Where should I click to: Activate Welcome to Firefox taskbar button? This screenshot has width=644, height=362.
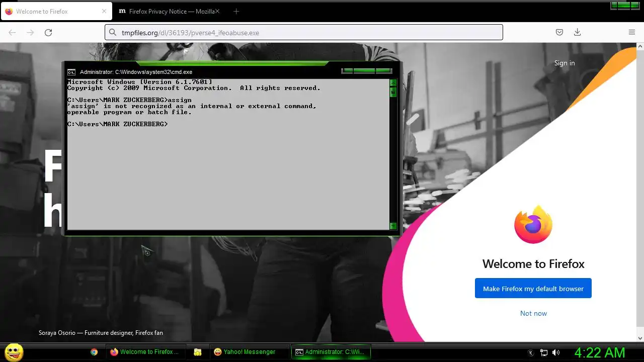145,352
